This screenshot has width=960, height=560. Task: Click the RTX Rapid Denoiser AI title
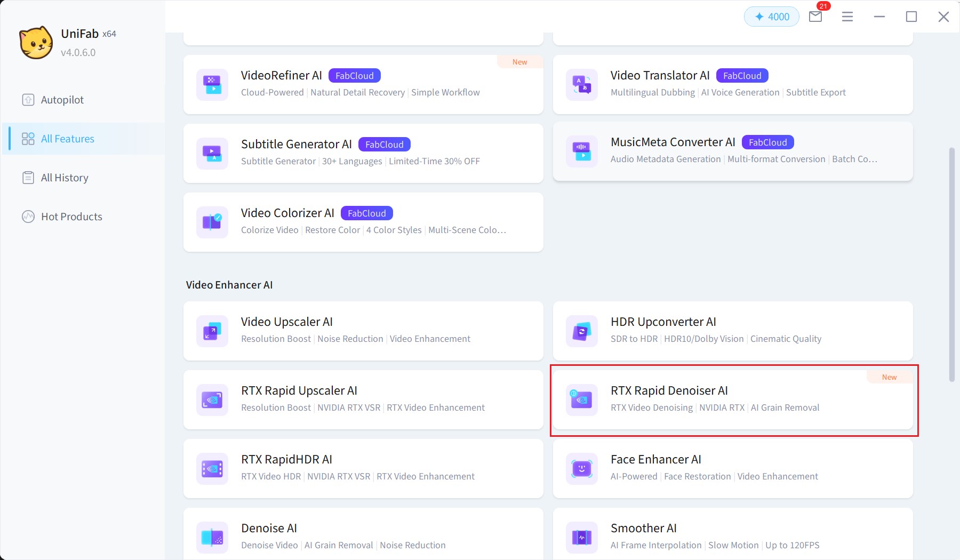click(669, 390)
